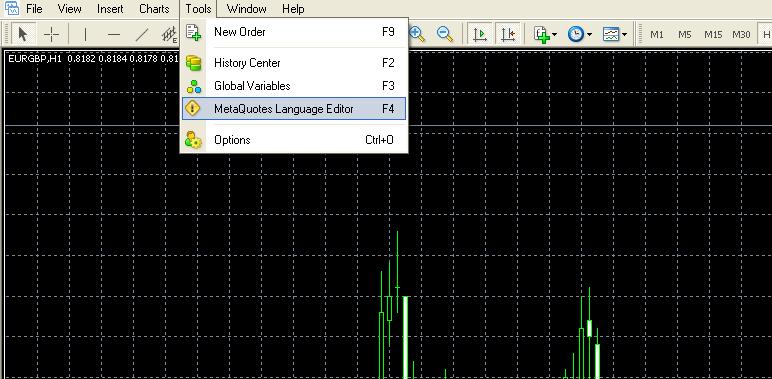Choose New Order from Tools menu
Viewport: 772px width, 379px height.
(294, 32)
